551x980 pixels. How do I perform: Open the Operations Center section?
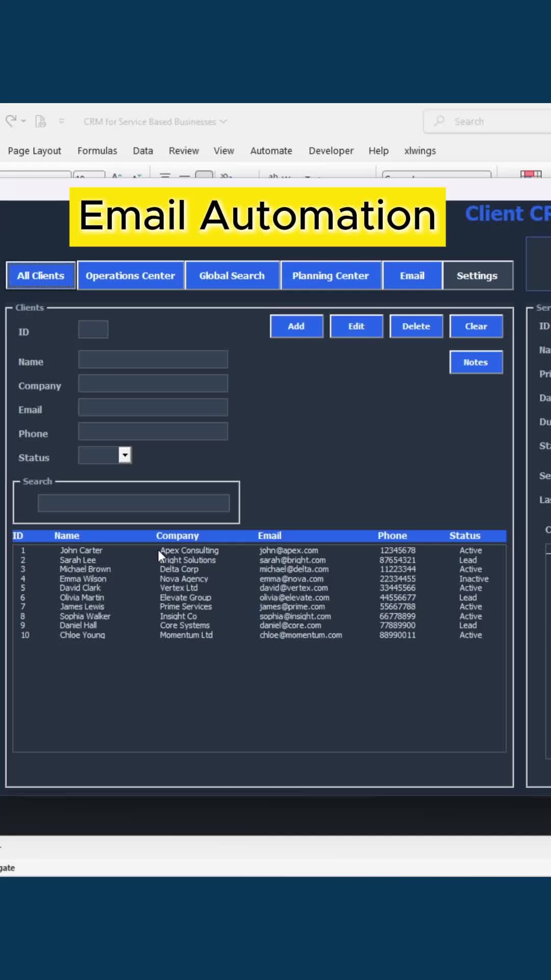(x=130, y=276)
